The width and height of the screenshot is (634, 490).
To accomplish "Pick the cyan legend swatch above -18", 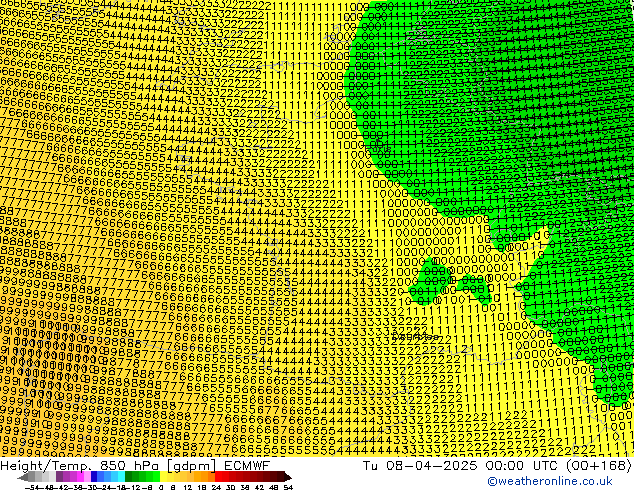I will click(121, 477).
